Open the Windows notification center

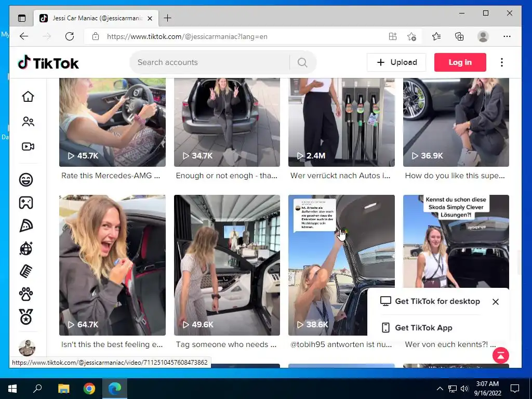click(x=515, y=389)
